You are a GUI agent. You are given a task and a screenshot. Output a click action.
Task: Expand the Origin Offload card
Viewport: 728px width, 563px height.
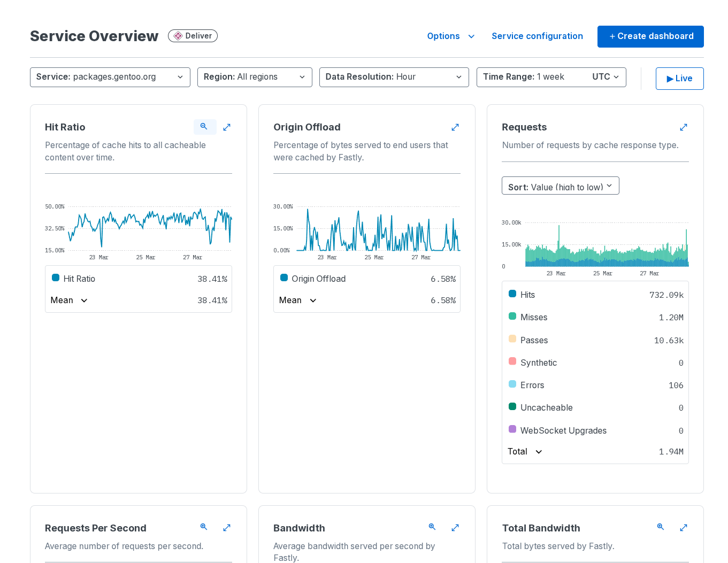pyautogui.click(x=455, y=127)
